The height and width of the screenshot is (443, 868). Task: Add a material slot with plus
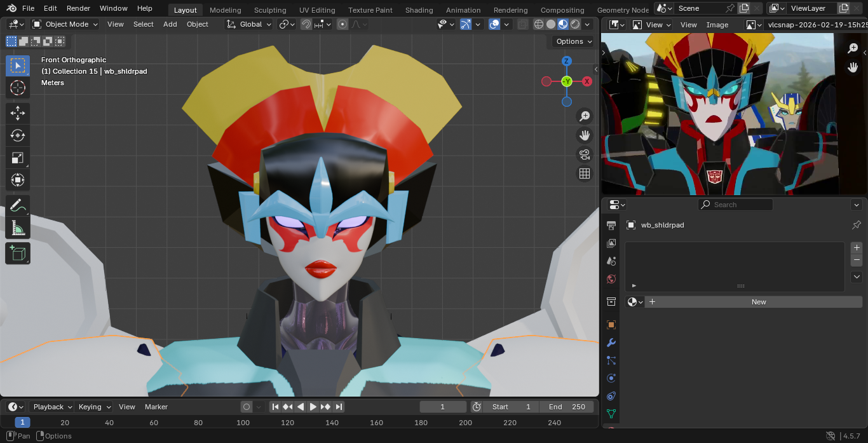point(857,248)
